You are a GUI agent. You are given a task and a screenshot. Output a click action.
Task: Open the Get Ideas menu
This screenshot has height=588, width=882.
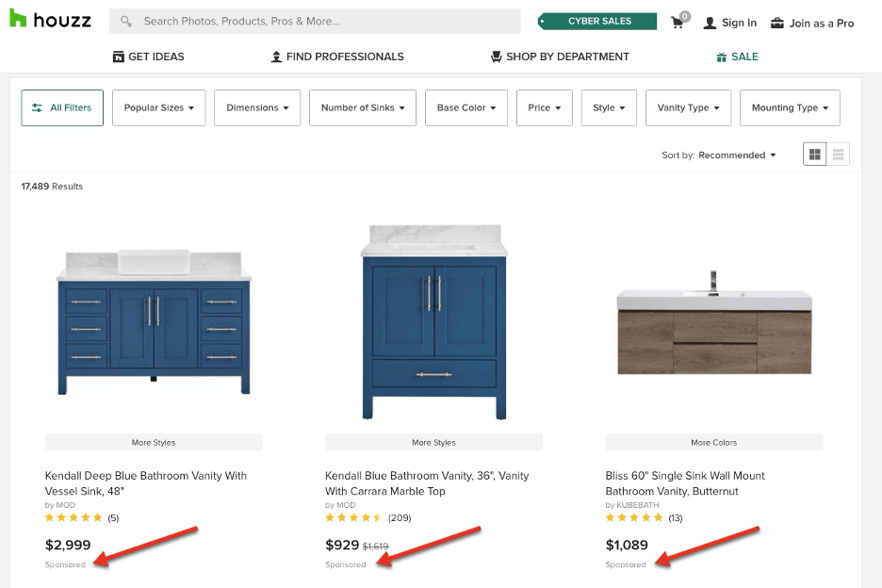[148, 57]
